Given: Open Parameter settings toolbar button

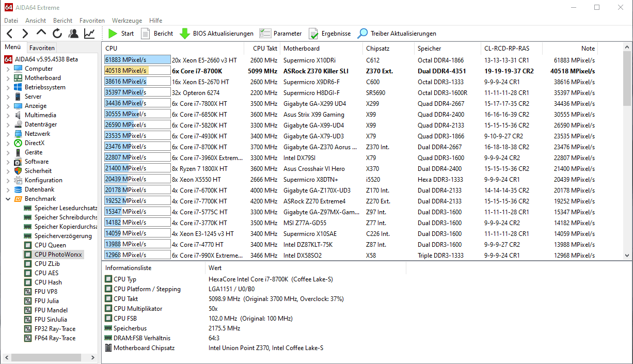Looking at the screenshot, I should (280, 34).
